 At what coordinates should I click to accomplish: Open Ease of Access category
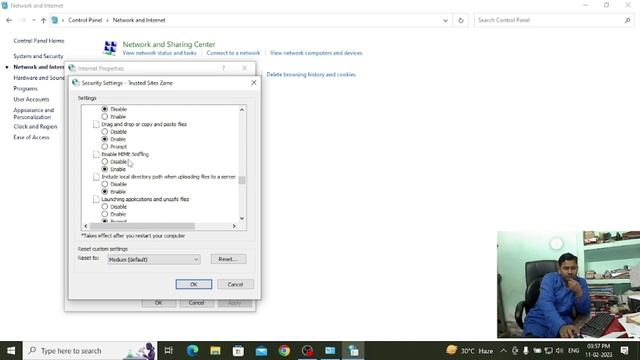31,137
